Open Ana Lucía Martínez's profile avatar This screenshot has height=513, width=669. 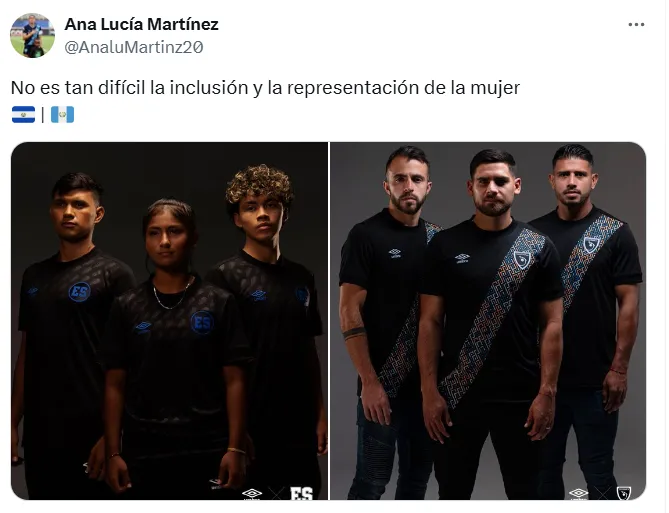click(32, 35)
